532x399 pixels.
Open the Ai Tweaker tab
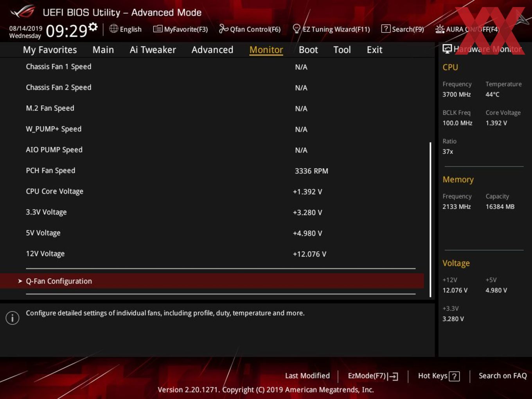pyautogui.click(x=153, y=50)
